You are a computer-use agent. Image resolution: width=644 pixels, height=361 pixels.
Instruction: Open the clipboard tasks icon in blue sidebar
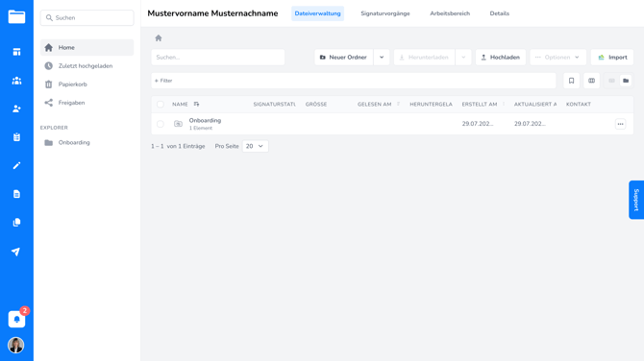tap(16, 137)
